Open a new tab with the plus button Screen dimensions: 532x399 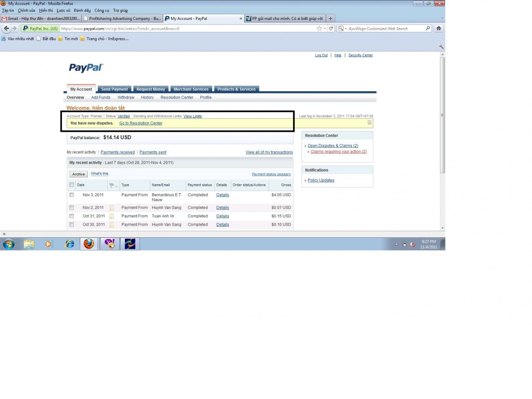pyautogui.click(x=331, y=19)
